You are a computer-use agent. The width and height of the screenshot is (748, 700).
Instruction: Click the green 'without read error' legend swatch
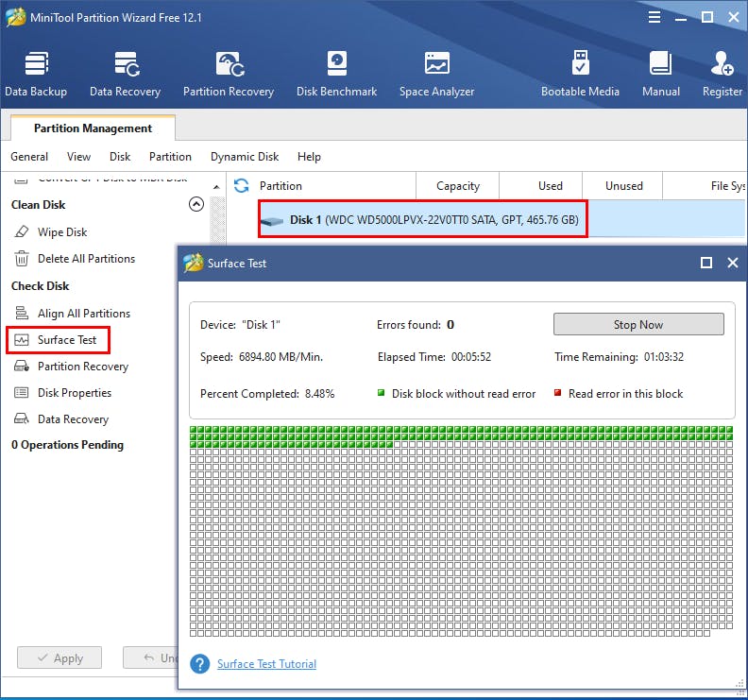coord(382,393)
